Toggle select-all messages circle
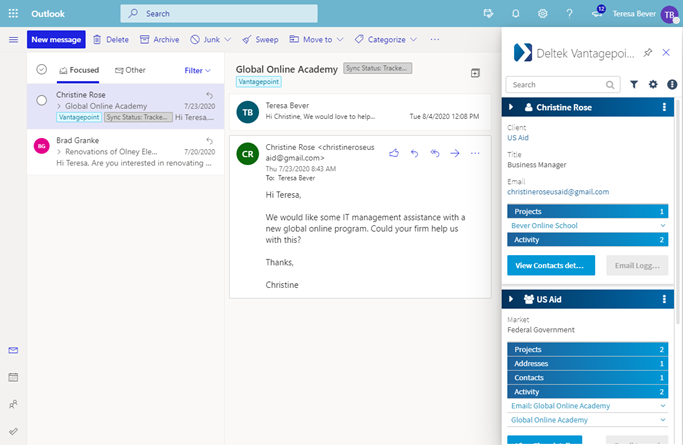The height and width of the screenshot is (445, 683). tap(41, 70)
